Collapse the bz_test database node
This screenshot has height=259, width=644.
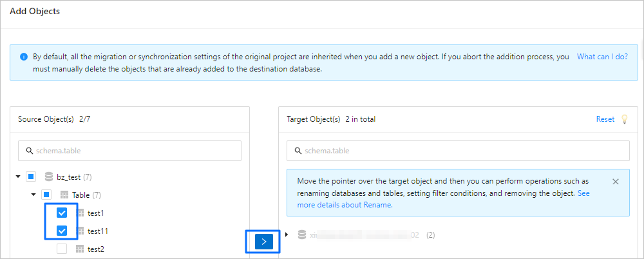pos(18,177)
